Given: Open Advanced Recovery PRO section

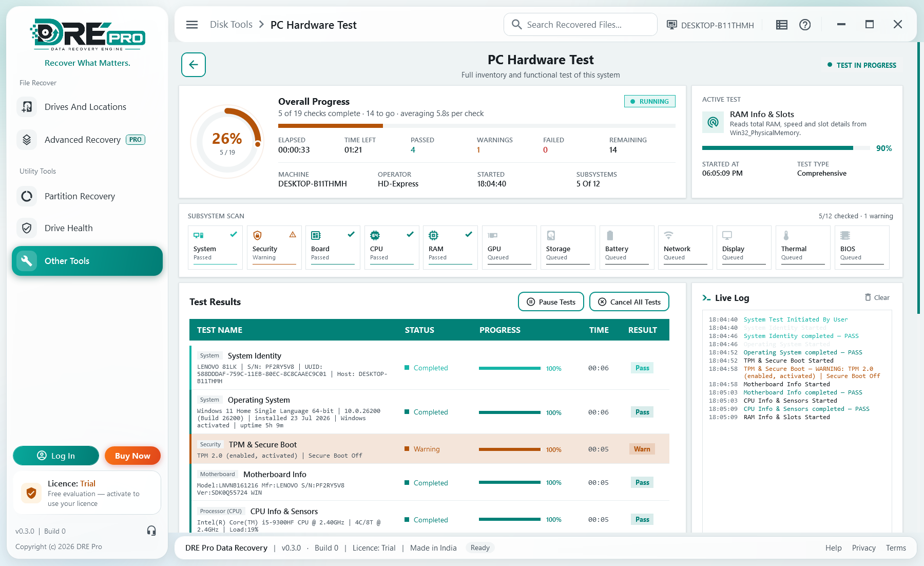Looking at the screenshot, I should [87, 140].
